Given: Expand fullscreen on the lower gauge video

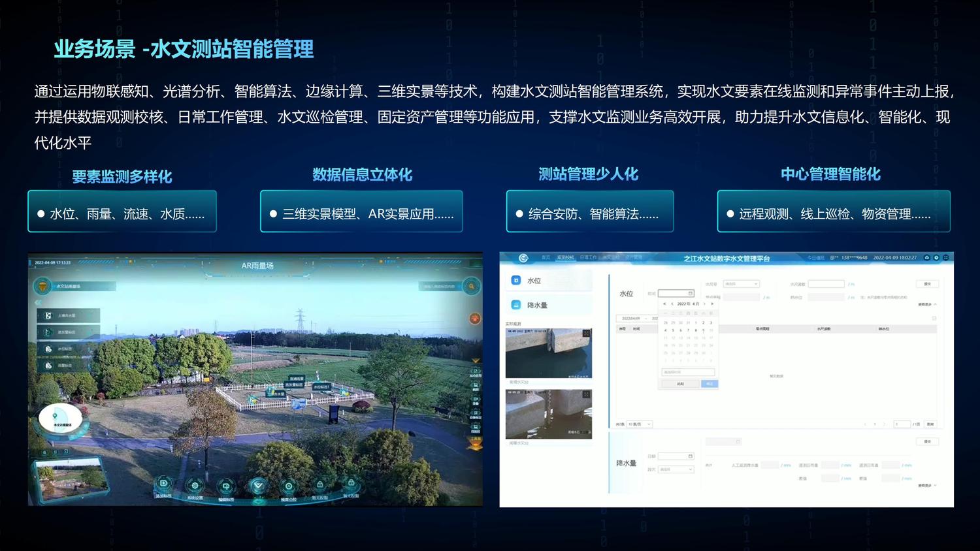Looking at the screenshot, I should click(587, 394).
